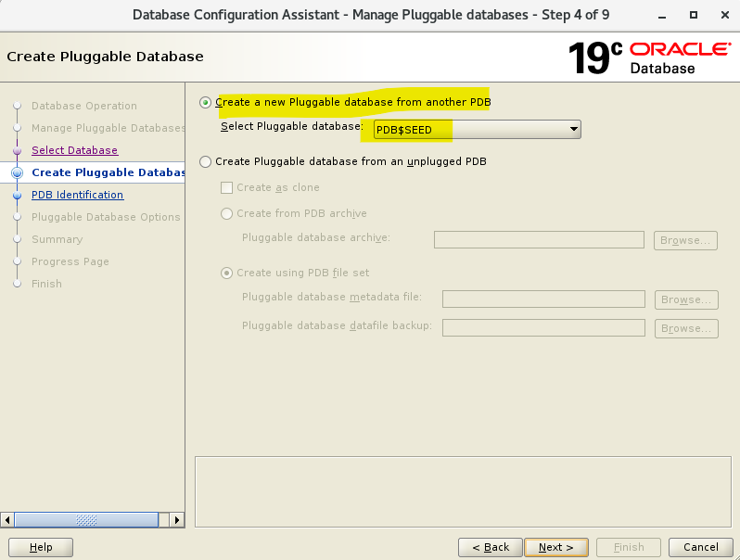The image size is (740, 560).
Task: Open the PDB$SEED pluggable database dropdown
Action: pyautogui.click(x=478, y=129)
